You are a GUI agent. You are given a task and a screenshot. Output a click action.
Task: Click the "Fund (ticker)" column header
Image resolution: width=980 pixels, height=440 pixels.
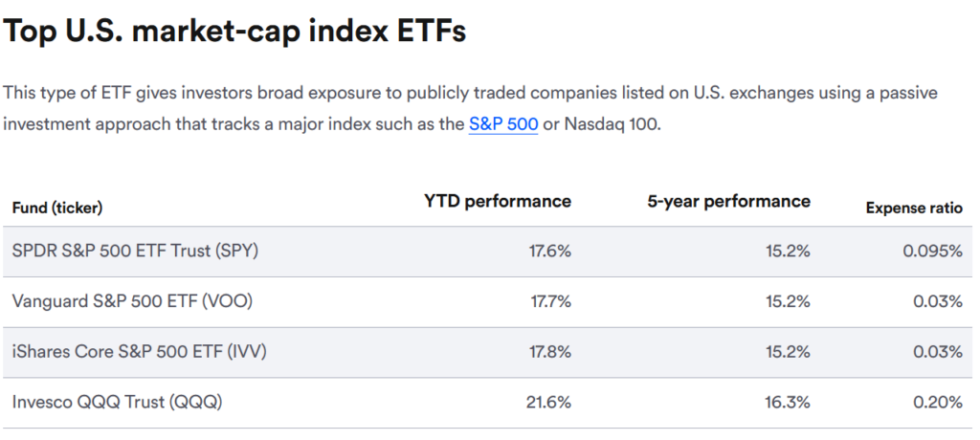click(x=57, y=208)
